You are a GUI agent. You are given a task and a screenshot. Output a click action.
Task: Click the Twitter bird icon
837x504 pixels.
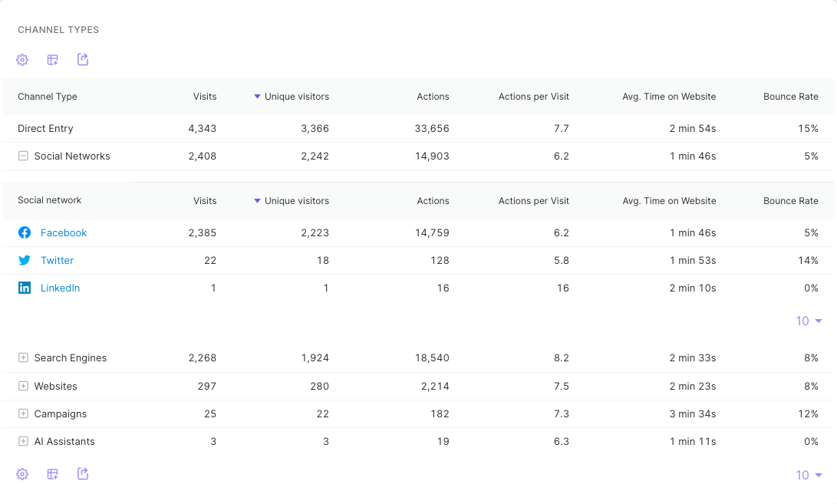coord(25,261)
